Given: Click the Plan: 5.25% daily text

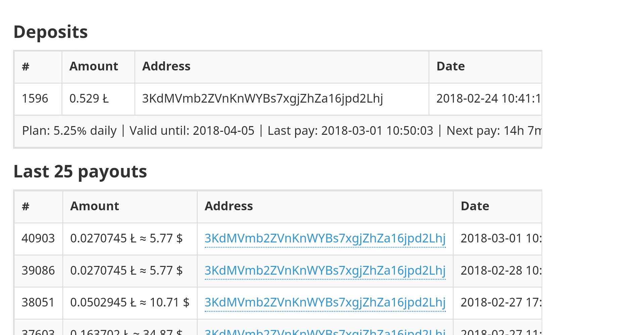Looking at the screenshot, I should (70, 131).
